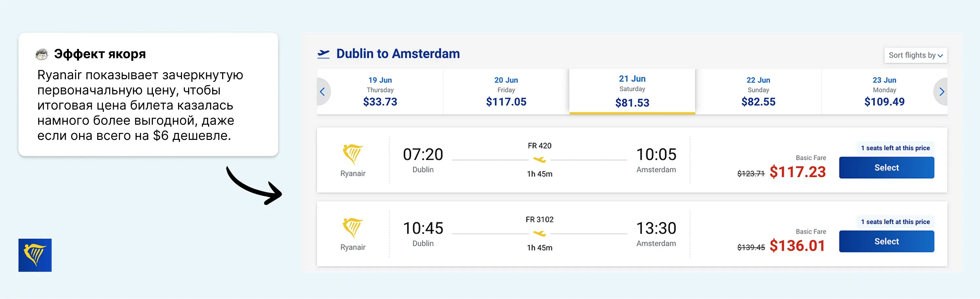Choose the 22 Jun Sunday date tab

click(x=758, y=92)
